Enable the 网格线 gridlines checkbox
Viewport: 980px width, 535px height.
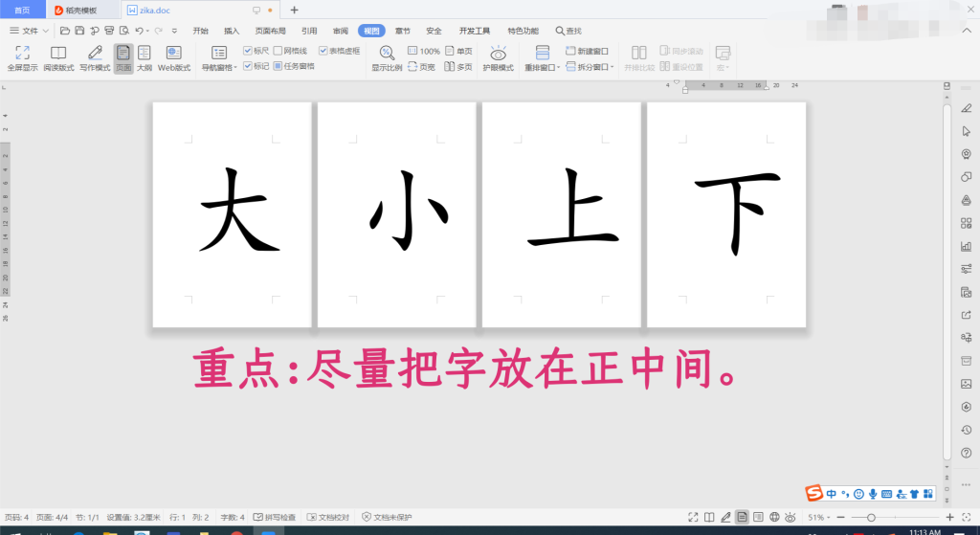click(278, 51)
